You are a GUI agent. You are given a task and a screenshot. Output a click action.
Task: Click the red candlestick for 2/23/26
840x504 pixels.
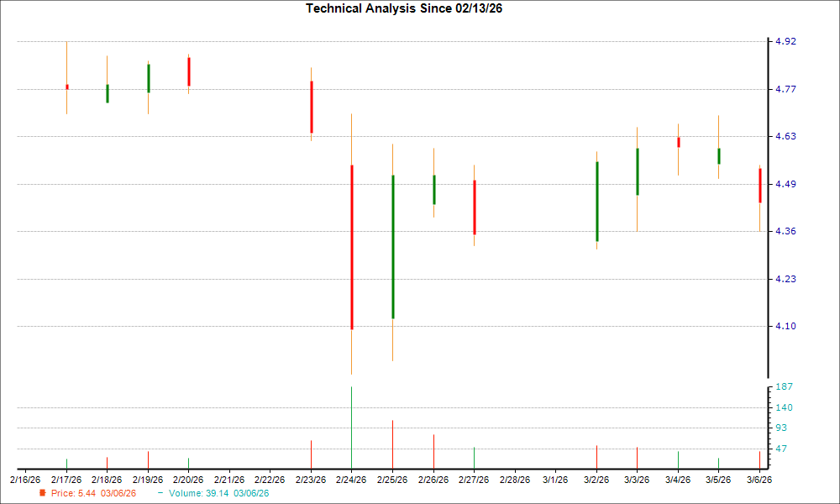point(311,107)
